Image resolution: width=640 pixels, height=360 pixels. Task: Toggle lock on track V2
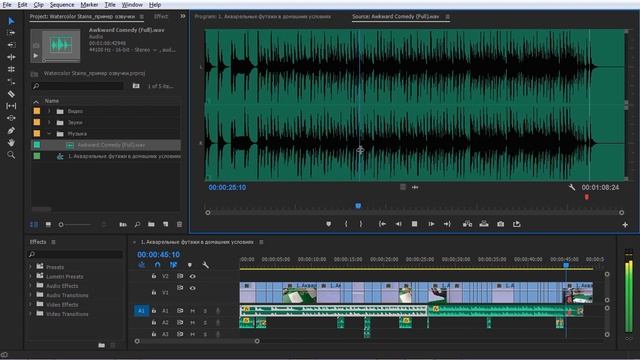(154, 276)
